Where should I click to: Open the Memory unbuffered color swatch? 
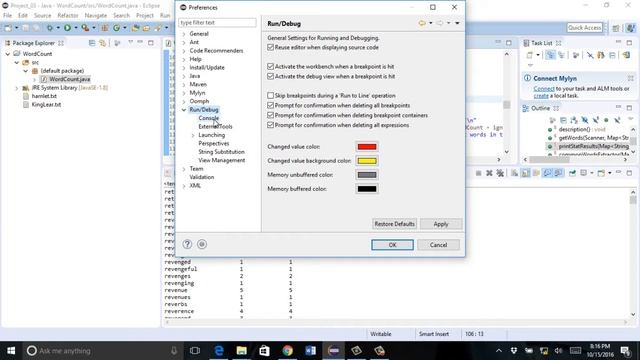[x=367, y=175]
